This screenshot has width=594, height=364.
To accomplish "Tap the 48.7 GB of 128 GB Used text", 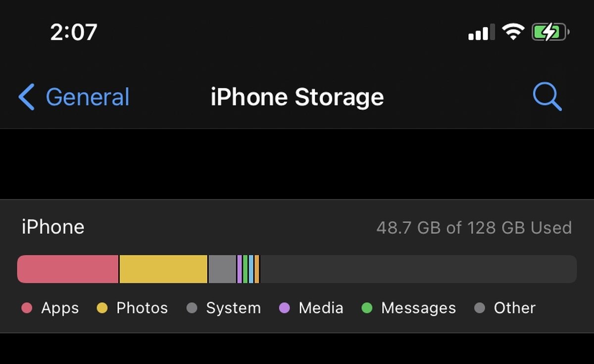I will (x=474, y=227).
